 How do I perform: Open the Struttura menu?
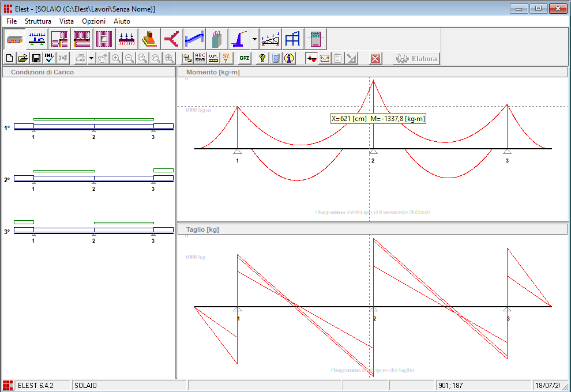[x=38, y=21]
